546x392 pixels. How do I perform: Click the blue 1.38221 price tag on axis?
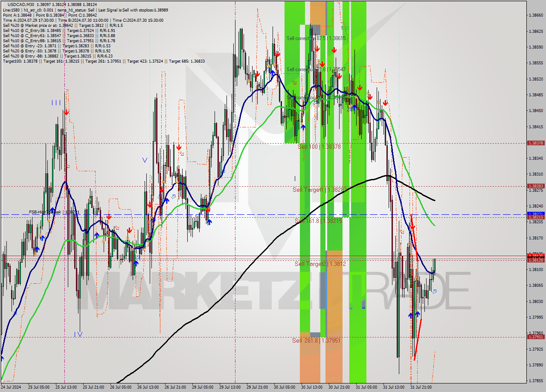point(536,214)
